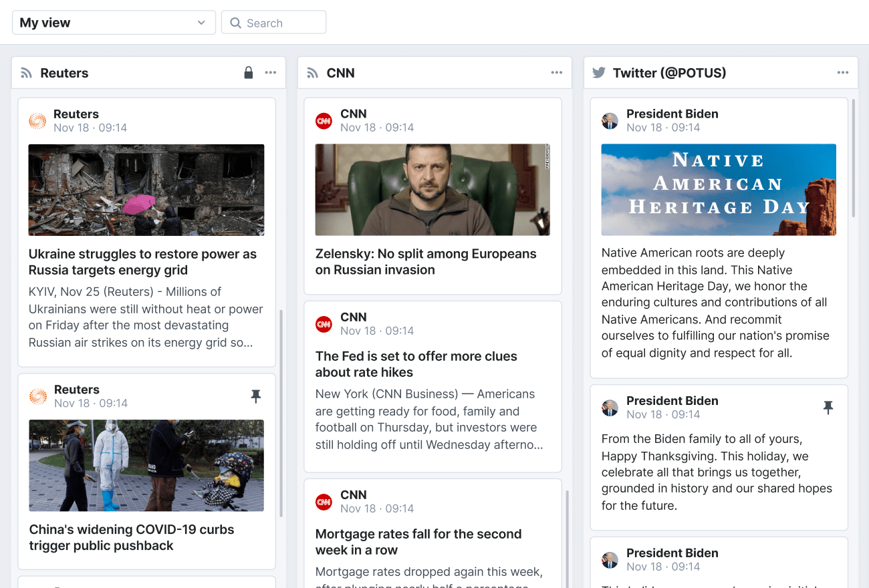Open headline 'Ukraine struggles to restore power'

pos(142,262)
